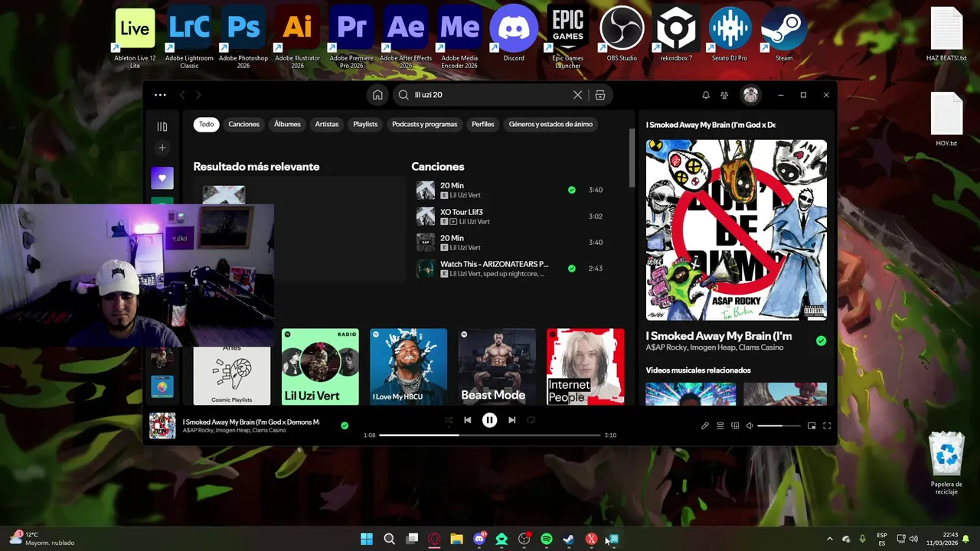The image size is (980, 551).
Task: Go forward with the right navigation arrow
Action: [x=198, y=95]
